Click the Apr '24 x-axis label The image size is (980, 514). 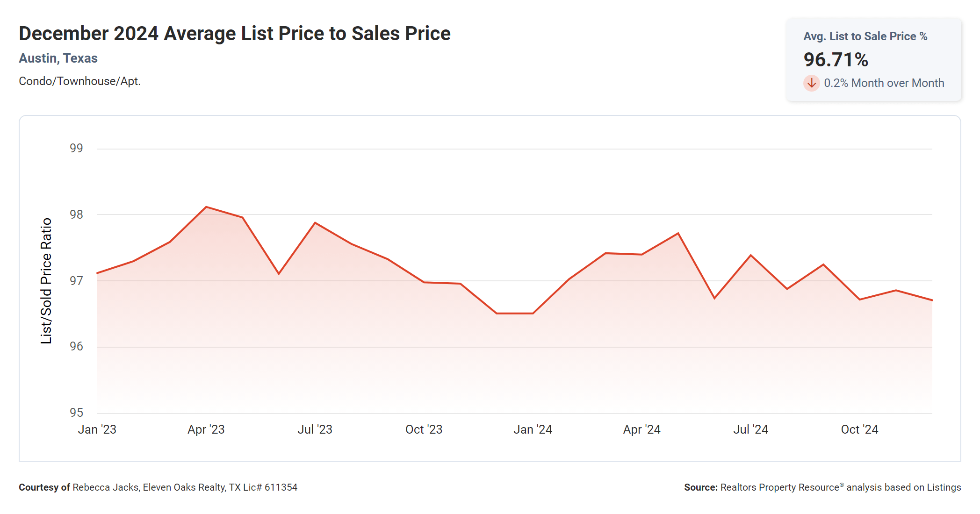pos(641,429)
